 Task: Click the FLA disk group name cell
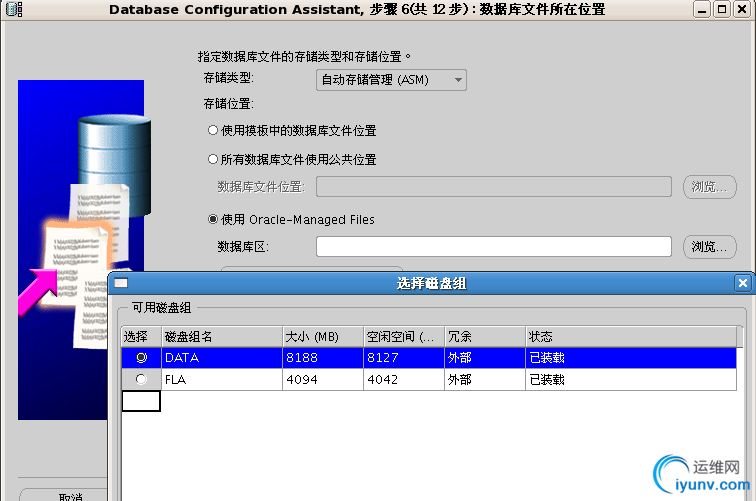coord(222,379)
